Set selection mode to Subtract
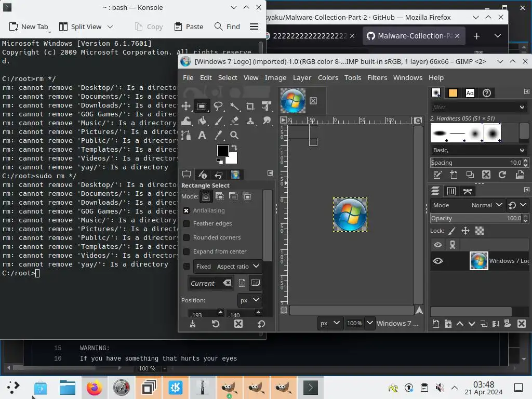The image size is (532, 399). coord(233,196)
